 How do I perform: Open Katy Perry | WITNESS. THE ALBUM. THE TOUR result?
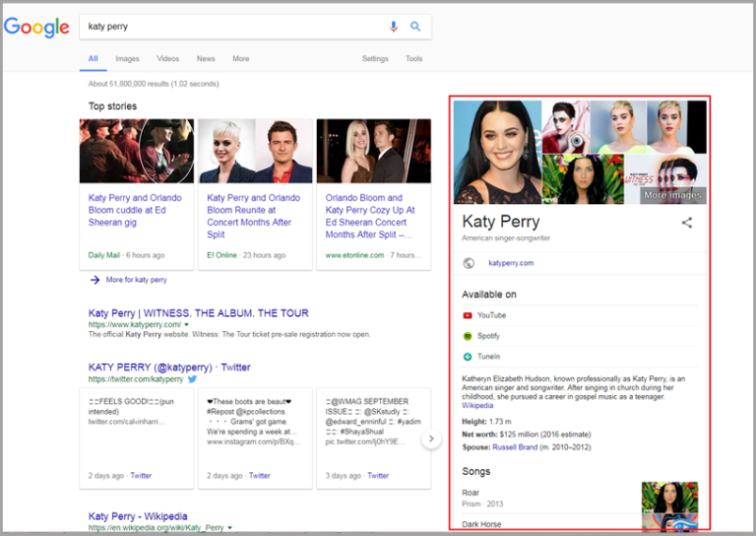pyautogui.click(x=198, y=313)
